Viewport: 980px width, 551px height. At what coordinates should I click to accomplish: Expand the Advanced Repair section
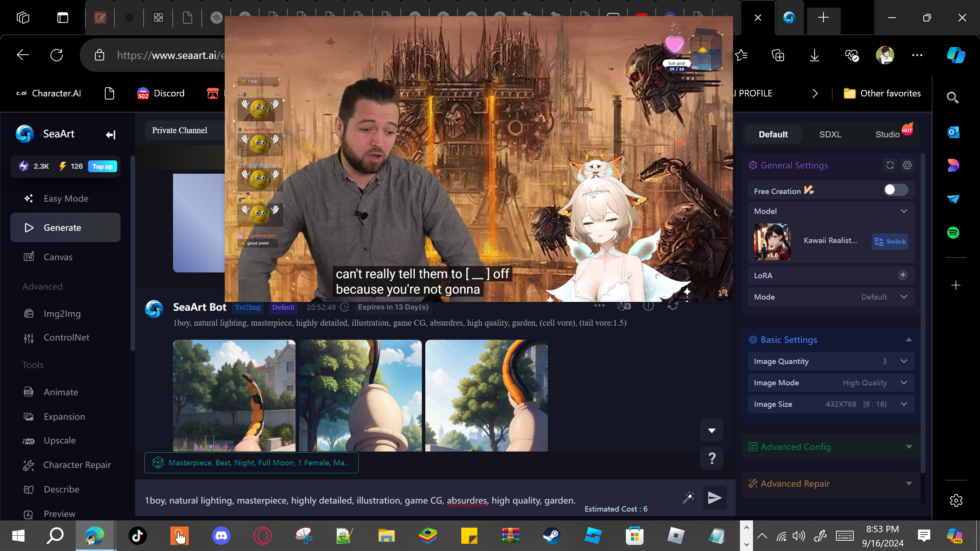coord(831,484)
